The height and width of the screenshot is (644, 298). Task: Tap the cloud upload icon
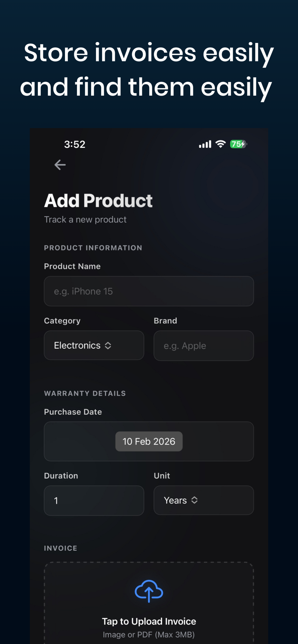click(x=149, y=591)
